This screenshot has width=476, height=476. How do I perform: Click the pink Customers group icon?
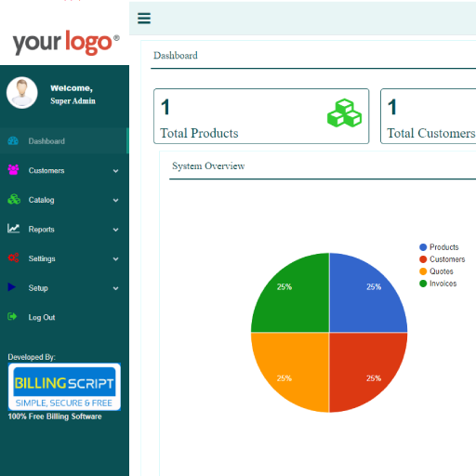(x=13, y=170)
